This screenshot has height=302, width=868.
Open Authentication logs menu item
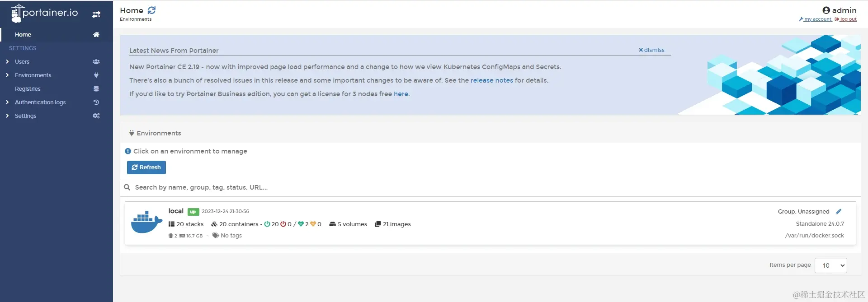(x=57, y=102)
